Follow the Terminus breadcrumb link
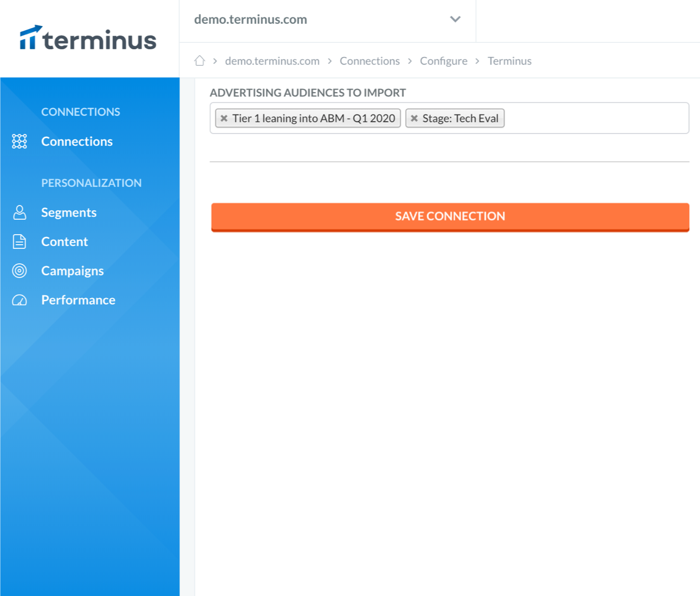700x596 pixels. pos(509,61)
